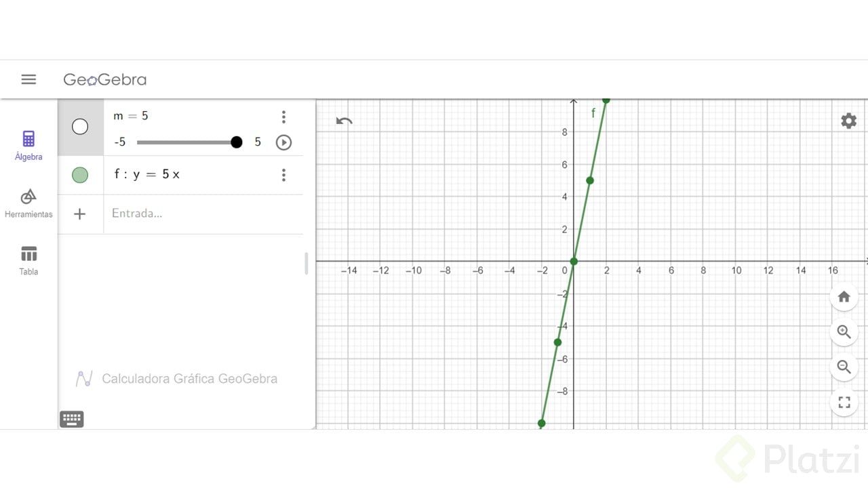Screen dimensions: 868x488
Task: Open the hamburger main menu
Action: 28,79
